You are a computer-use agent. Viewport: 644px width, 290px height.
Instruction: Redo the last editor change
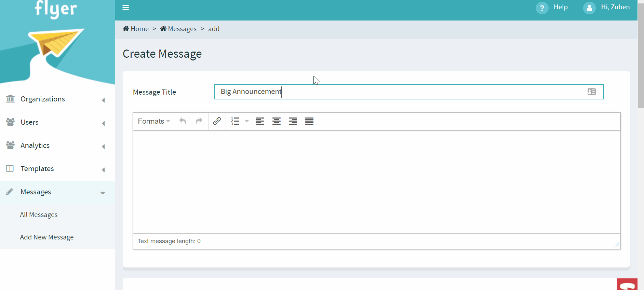point(199,121)
